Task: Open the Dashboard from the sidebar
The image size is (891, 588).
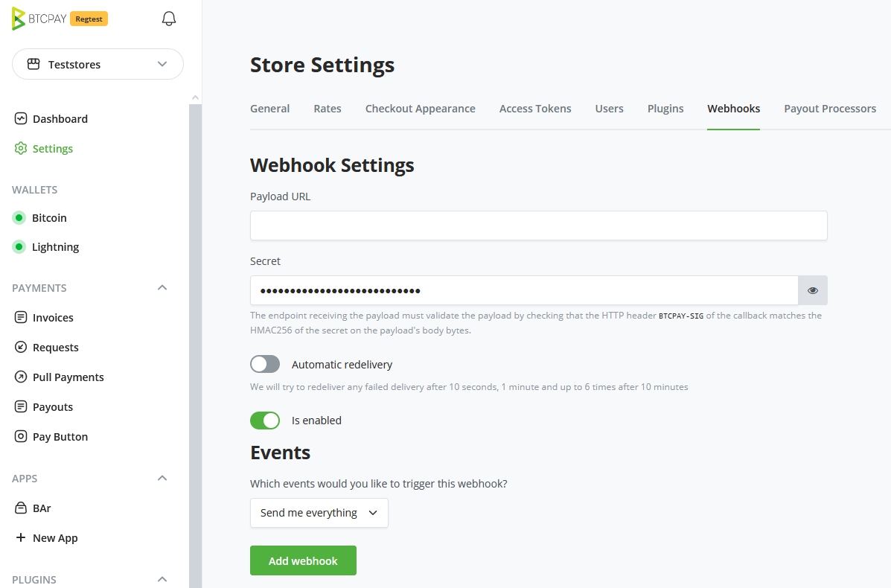Action: pos(60,118)
